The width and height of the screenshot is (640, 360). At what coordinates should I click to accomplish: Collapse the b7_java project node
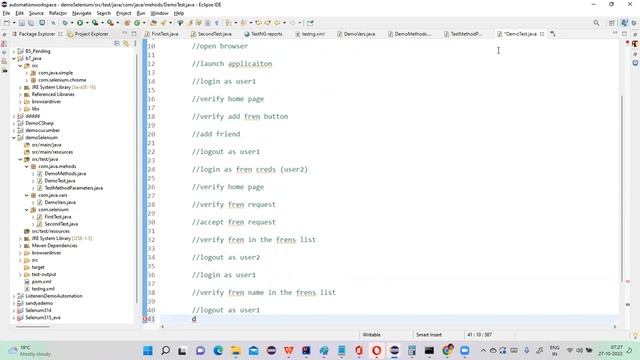coord(14,58)
